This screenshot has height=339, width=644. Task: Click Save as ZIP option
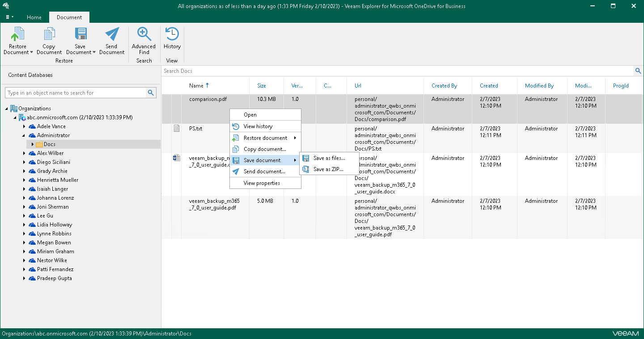pos(328,169)
